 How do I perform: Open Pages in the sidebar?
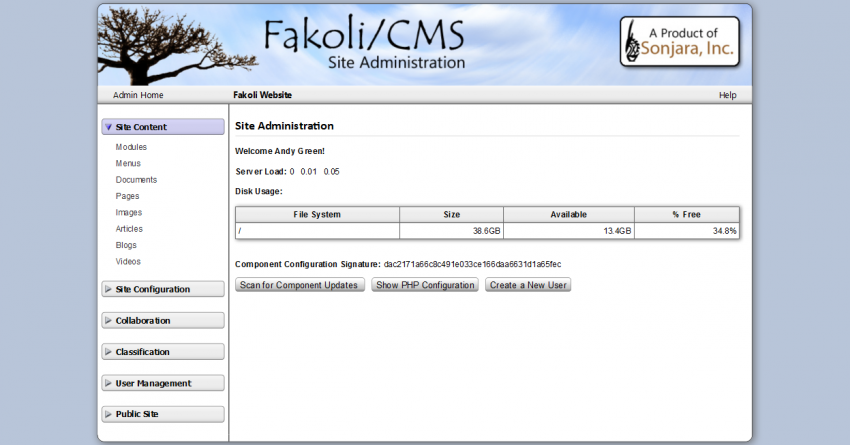click(x=127, y=196)
